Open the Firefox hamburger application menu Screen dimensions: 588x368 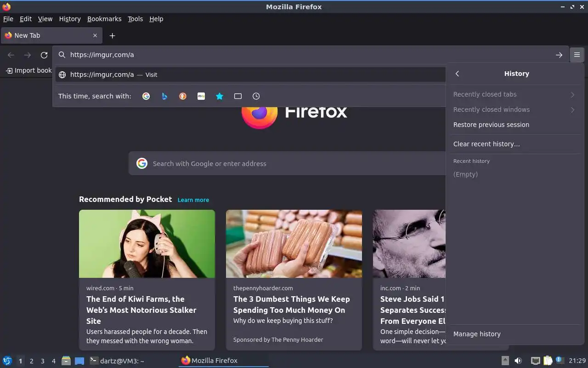tap(577, 55)
